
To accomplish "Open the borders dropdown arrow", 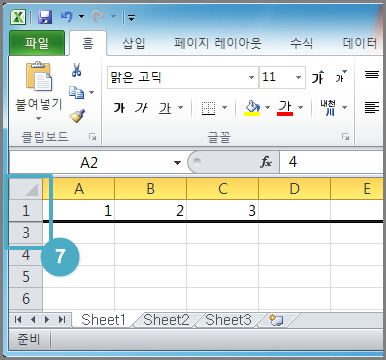I will [x=224, y=107].
